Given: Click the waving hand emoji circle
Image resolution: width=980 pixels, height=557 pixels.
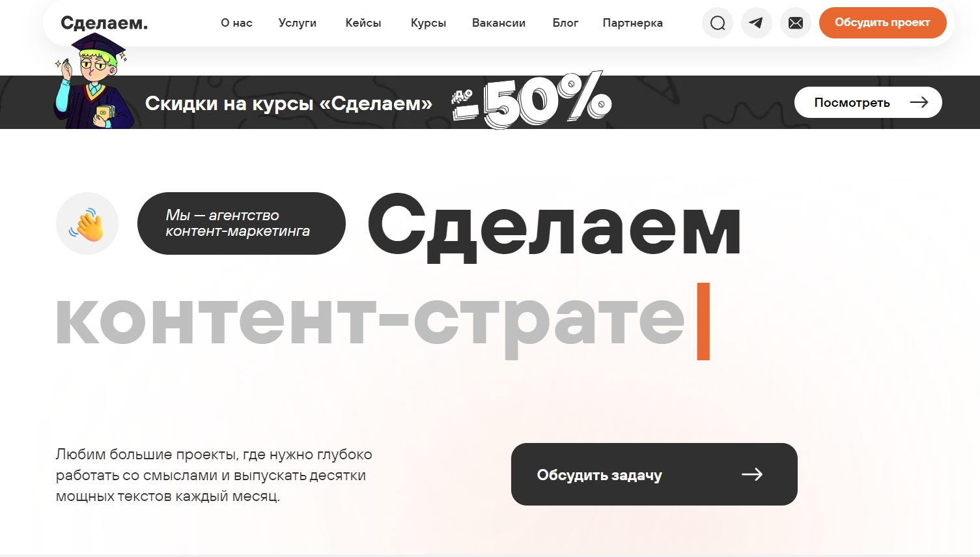Looking at the screenshot, I should pyautogui.click(x=87, y=223).
